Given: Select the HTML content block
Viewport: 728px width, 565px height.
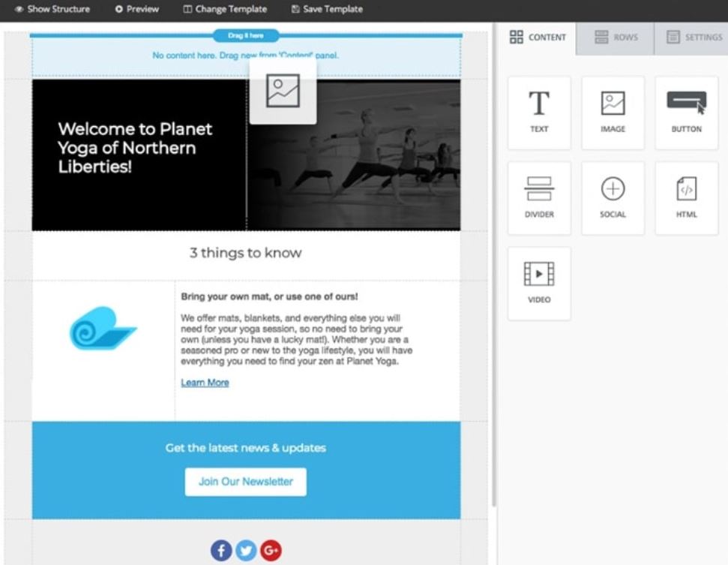Looking at the screenshot, I should [686, 198].
